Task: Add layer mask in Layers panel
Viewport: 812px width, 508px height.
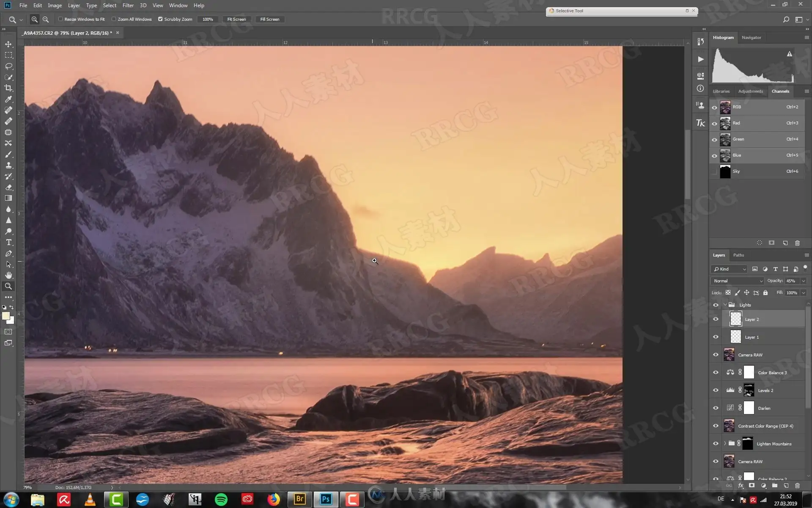Action: point(752,486)
